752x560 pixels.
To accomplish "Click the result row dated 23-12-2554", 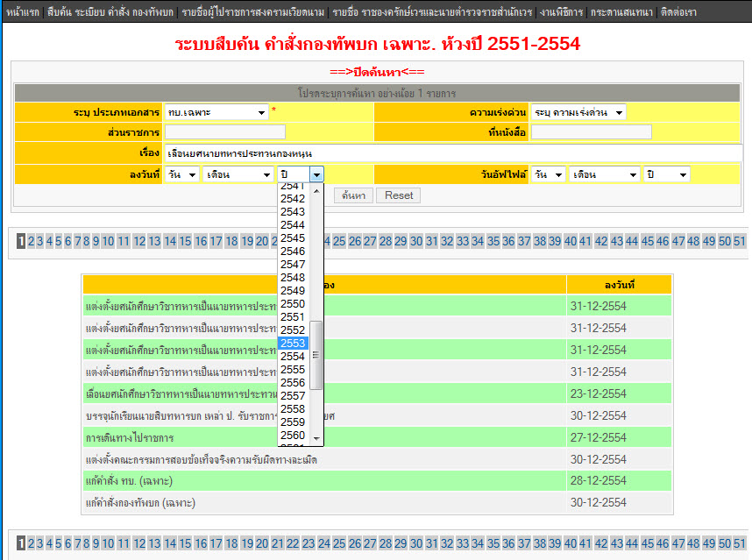I will (x=377, y=393).
